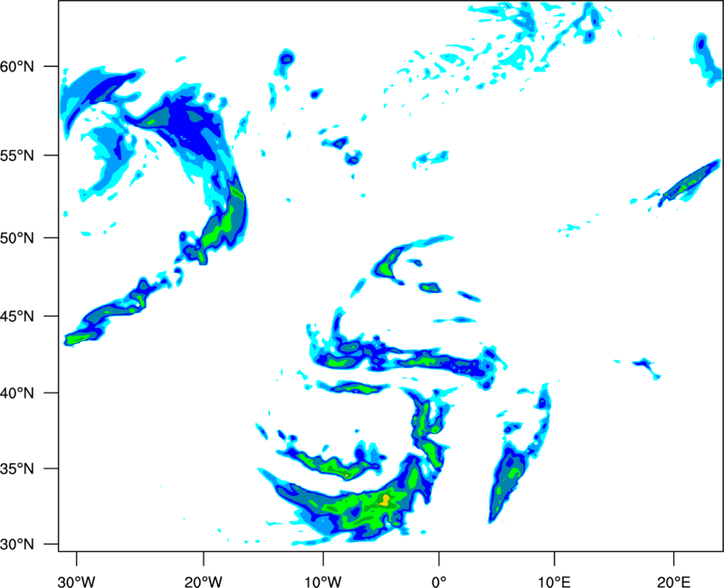
Task: Click the 50°N latitude label
Action: coord(17,238)
